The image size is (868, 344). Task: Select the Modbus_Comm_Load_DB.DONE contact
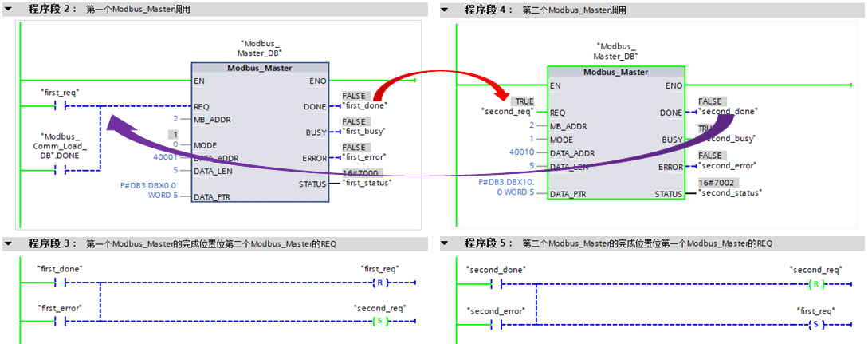pos(61,171)
